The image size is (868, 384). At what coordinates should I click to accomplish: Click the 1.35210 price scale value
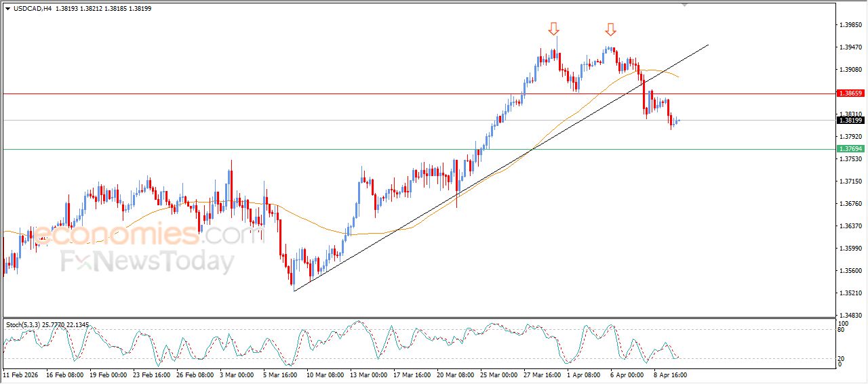pyautogui.click(x=850, y=293)
